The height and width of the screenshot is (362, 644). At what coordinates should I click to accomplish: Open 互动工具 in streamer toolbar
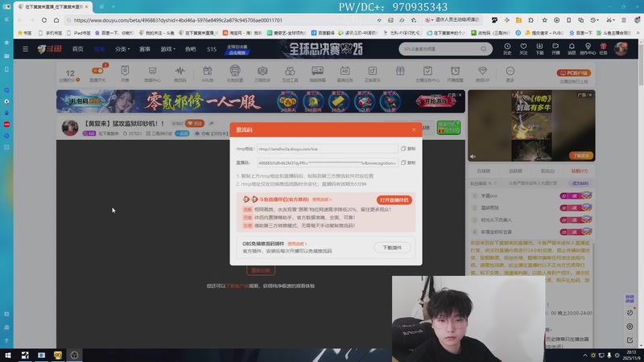[290, 73]
